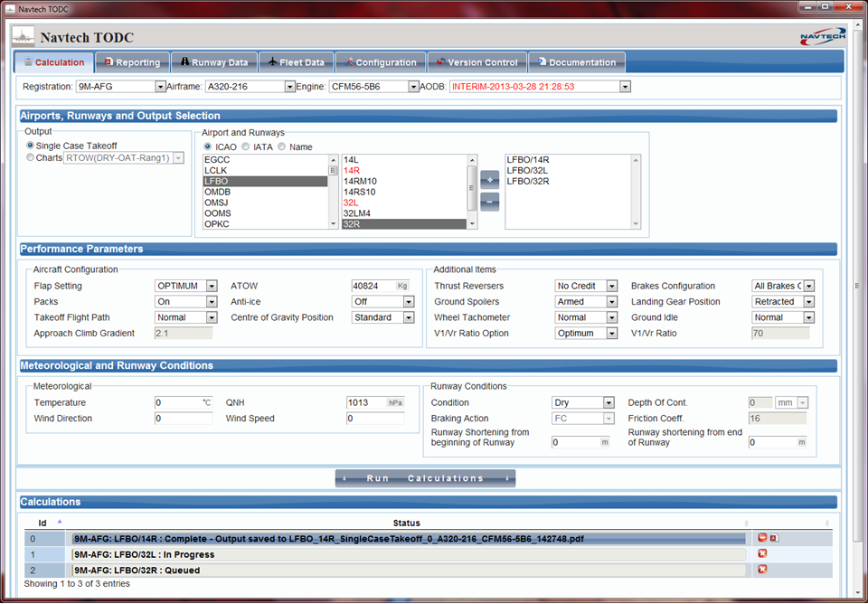This screenshot has height=604, width=868.
Task: Click the remove runway minus button
Action: coord(489,202)
